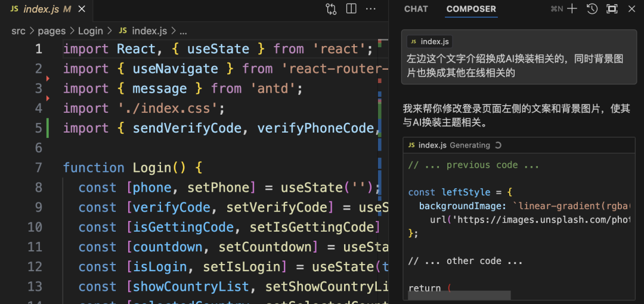
Task: Click 'setVerifyCode' on line 9
Action: tap(277, 208)
